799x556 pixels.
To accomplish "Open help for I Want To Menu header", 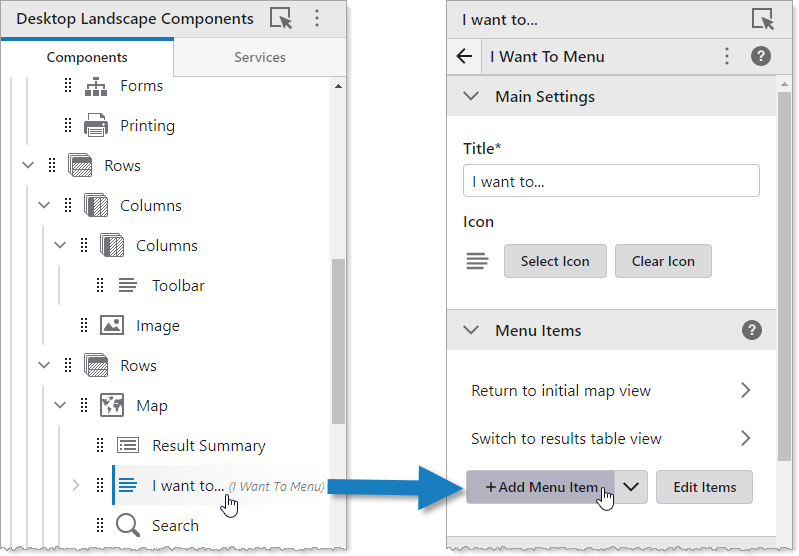I will 761,56.
